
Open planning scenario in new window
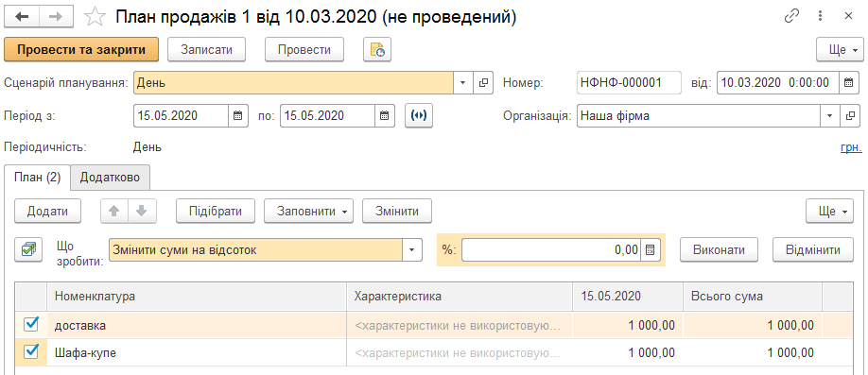click(483, 83)
